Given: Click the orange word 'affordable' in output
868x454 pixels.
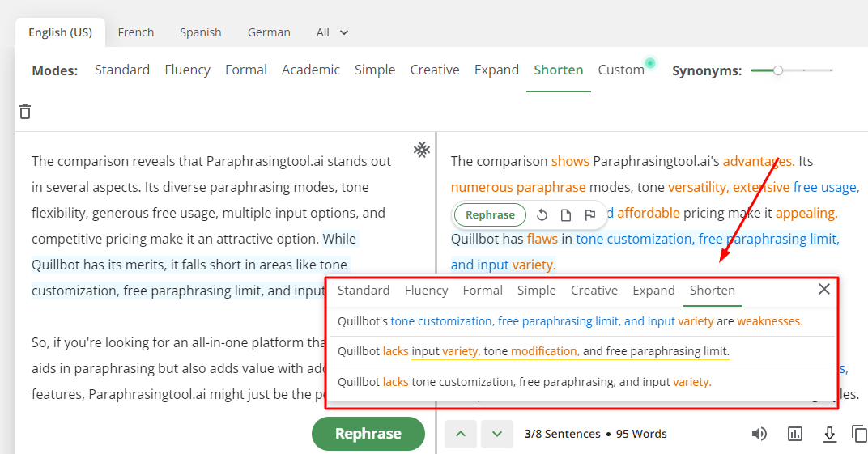Looking at the screenshot, I should (649, 213).
